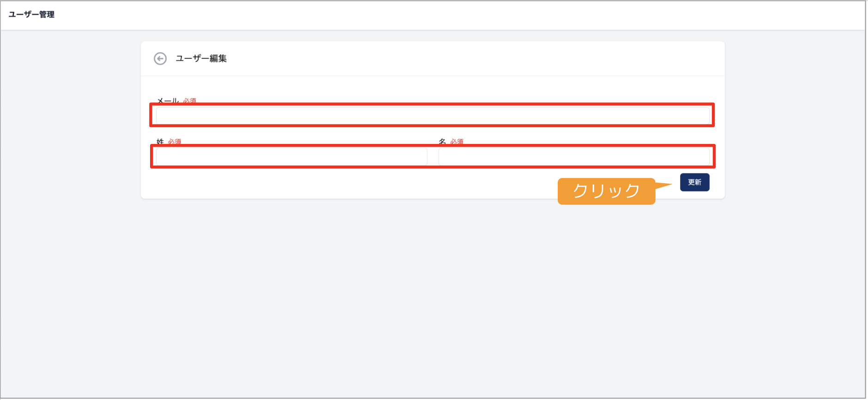Image resolution: width=868 pixels, height=400 pixels.
Task: Click the callout pointer aimed at 更新
Action: [664, 185]
